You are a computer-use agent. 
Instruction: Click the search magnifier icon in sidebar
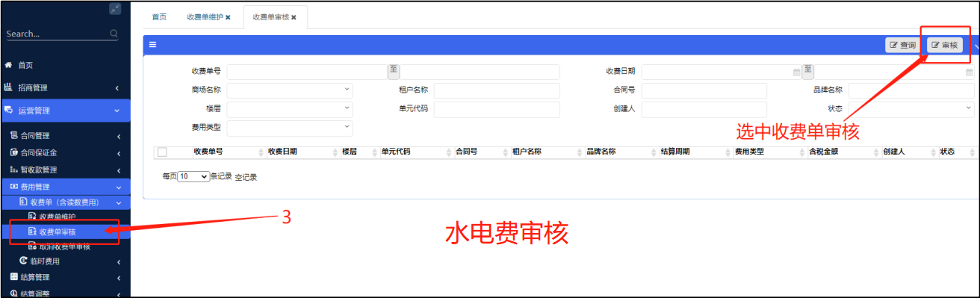click(114, 34)
